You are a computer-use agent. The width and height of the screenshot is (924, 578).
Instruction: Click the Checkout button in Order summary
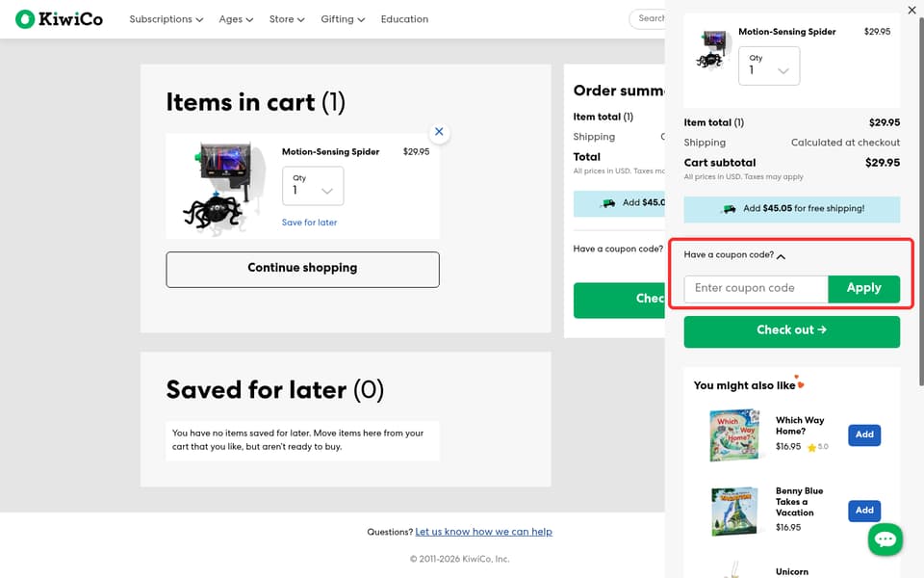click(x=619, y=300)
